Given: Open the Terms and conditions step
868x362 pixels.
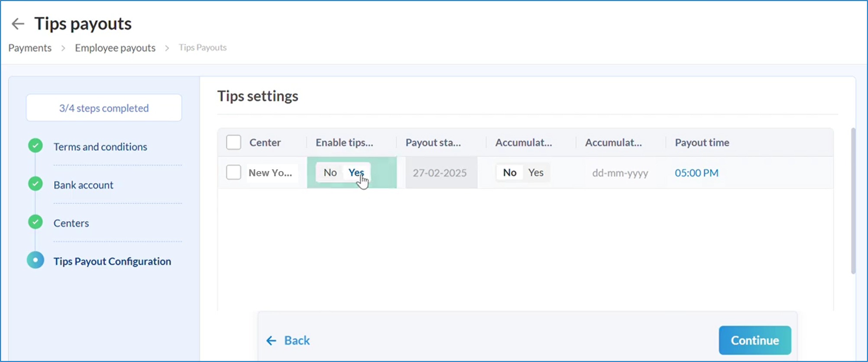Looking at the screenshot, I should tap(100, 147).
